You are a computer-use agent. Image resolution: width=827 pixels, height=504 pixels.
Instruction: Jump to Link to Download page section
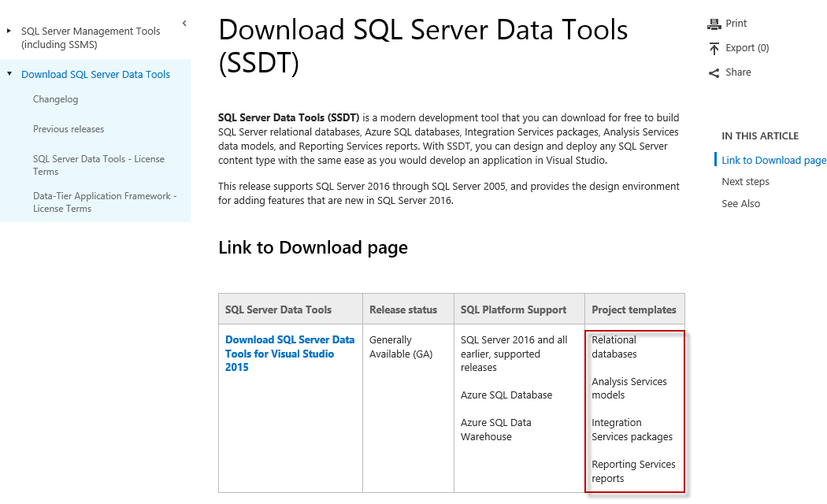tap(773, 159)
